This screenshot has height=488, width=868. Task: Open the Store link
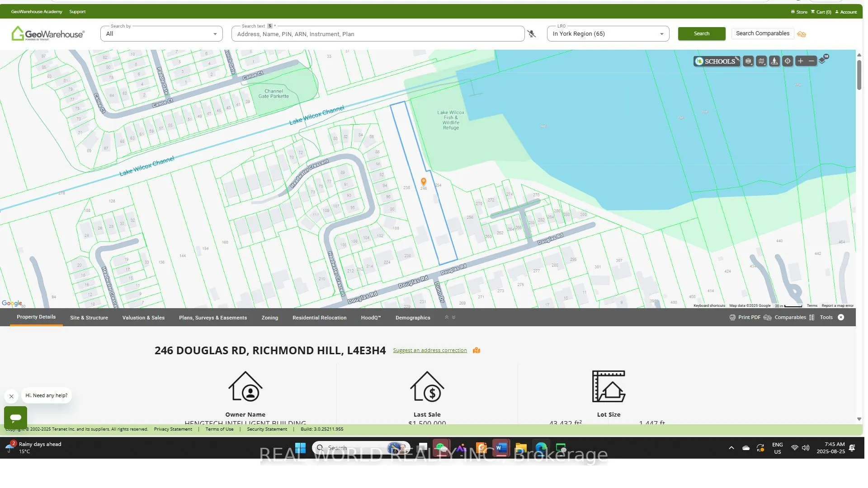coord(799,12)
